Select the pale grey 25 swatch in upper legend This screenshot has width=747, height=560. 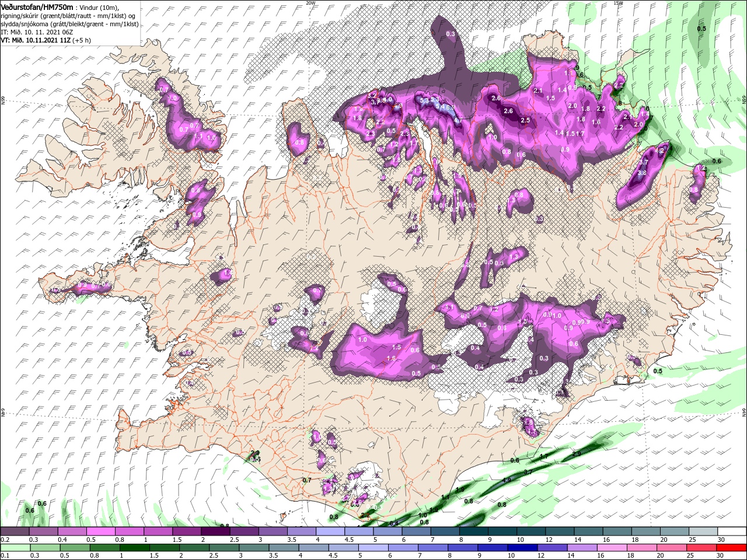(703, 531)
